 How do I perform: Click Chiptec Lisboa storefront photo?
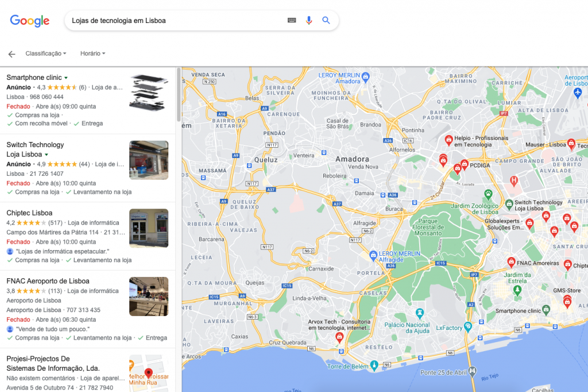(149, 228)
